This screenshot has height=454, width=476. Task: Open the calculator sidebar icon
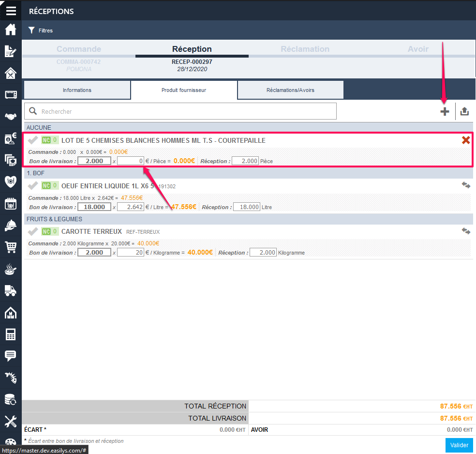click(11, 334)
